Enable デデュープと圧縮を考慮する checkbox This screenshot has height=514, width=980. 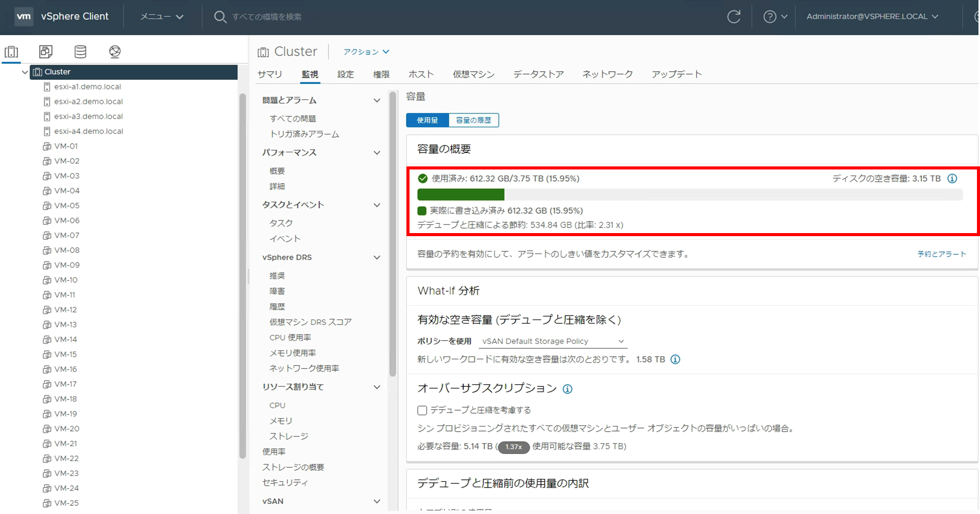[x=422, y=410]
